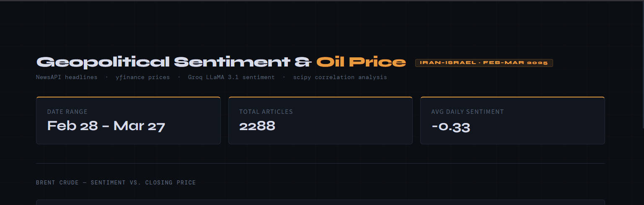Click "Mar 27" in the date range value
This screenshot has height=205, width=644.
coord(139,126)
